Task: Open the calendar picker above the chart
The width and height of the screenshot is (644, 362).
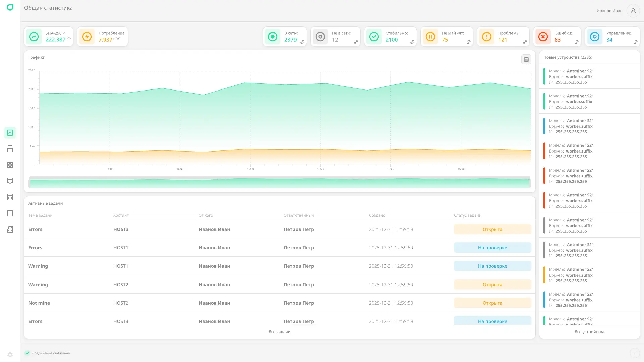Action: 526,59
